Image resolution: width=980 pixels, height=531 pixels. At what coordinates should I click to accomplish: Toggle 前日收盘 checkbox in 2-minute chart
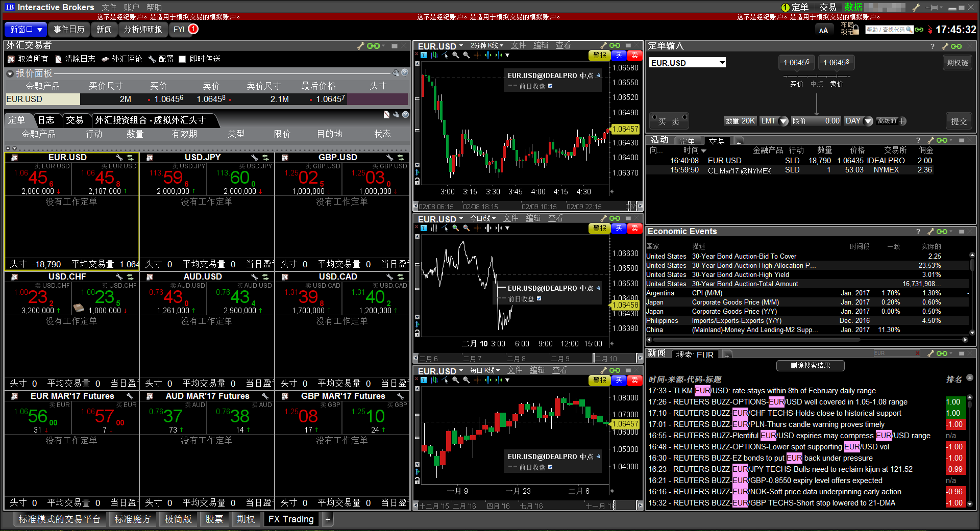pos(550,86)
